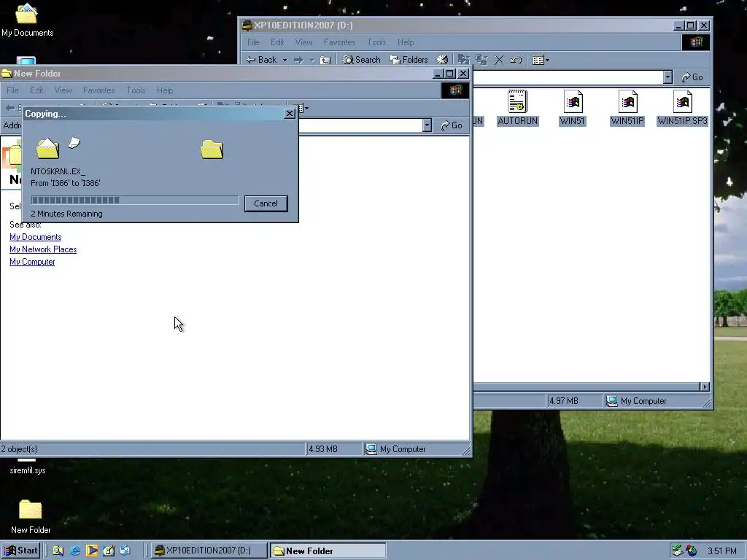Image resolution: width=747 pixels, height=560 pixels.
Task: Cancel the file copy operation
Action: (266, 203)
